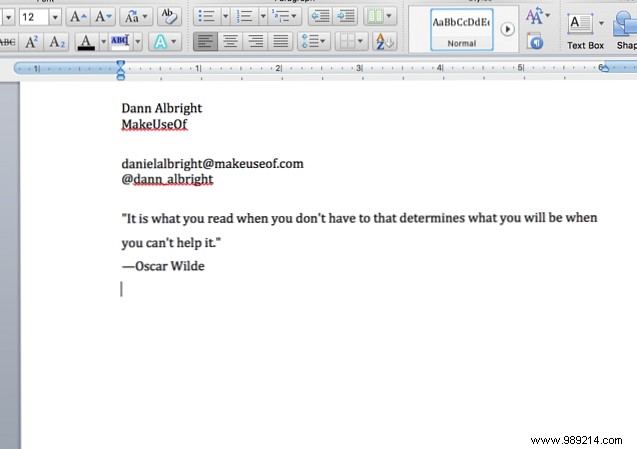Open the font size dropdown arrow
The height and width of the screenshot is (449, 637).
(x=55, y=17)
